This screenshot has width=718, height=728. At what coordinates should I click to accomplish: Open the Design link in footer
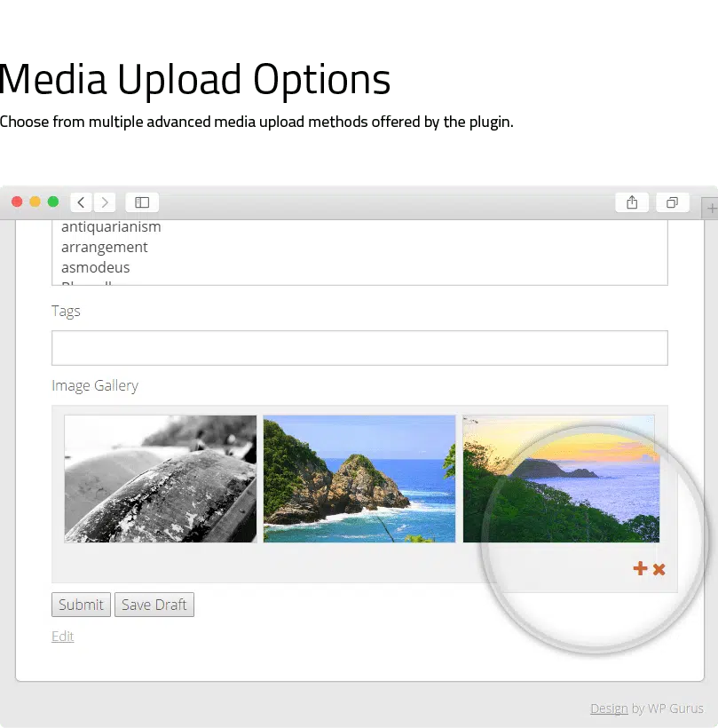tap(609, 708)
